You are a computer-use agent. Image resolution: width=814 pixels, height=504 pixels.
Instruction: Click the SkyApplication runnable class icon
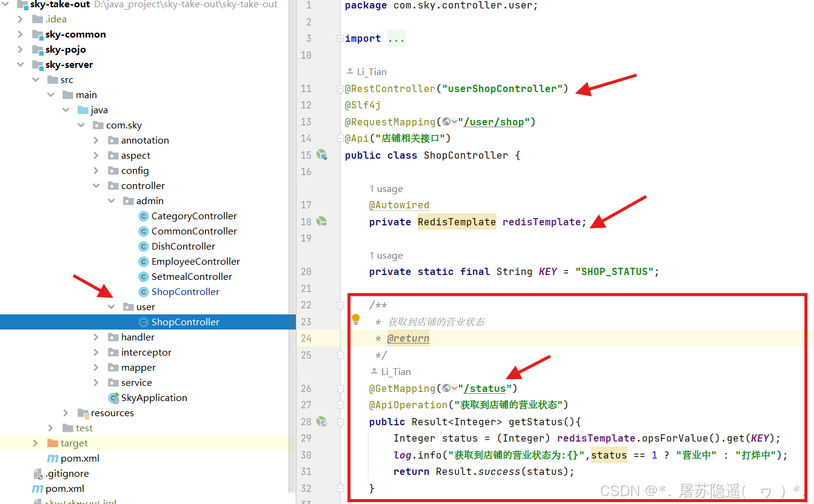113,398
